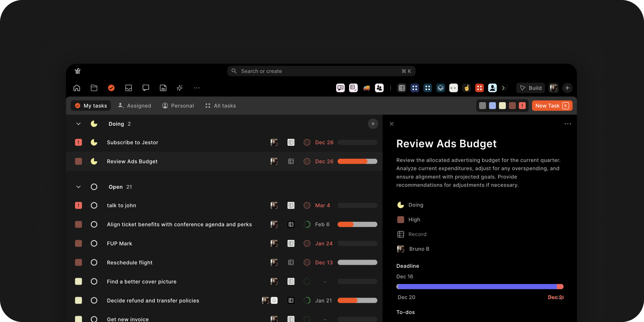Screen dimensions: 644x322
Task: Open the All tasks view
Action: [220, 105]
